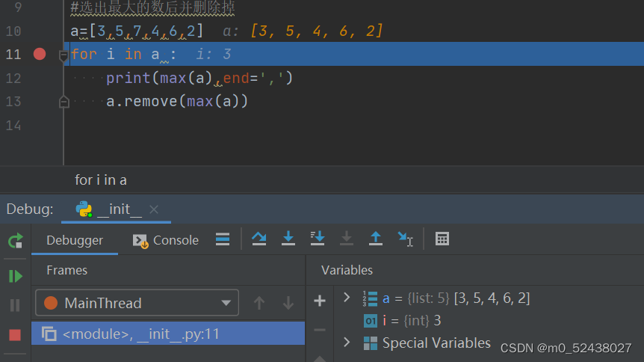Click line number 12 in the gutter

[x=13, y=78]
